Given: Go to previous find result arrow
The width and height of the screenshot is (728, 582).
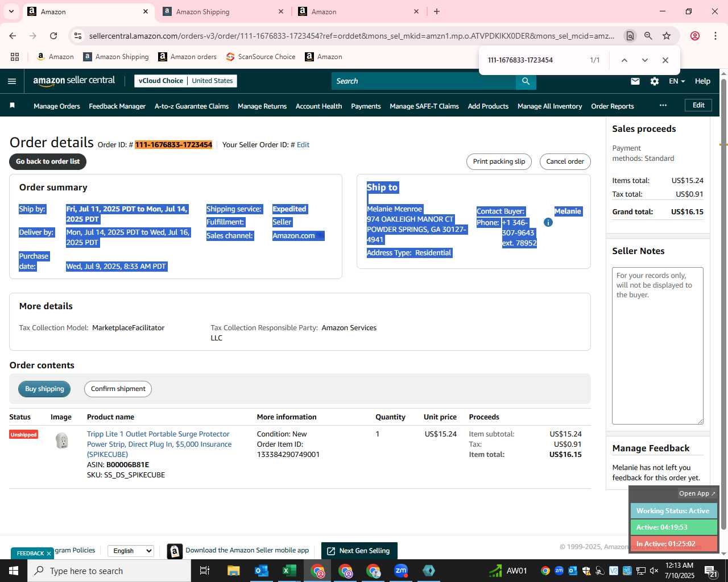Looking at the screenshot, I should pyautogui.click(x=624, y=60).
